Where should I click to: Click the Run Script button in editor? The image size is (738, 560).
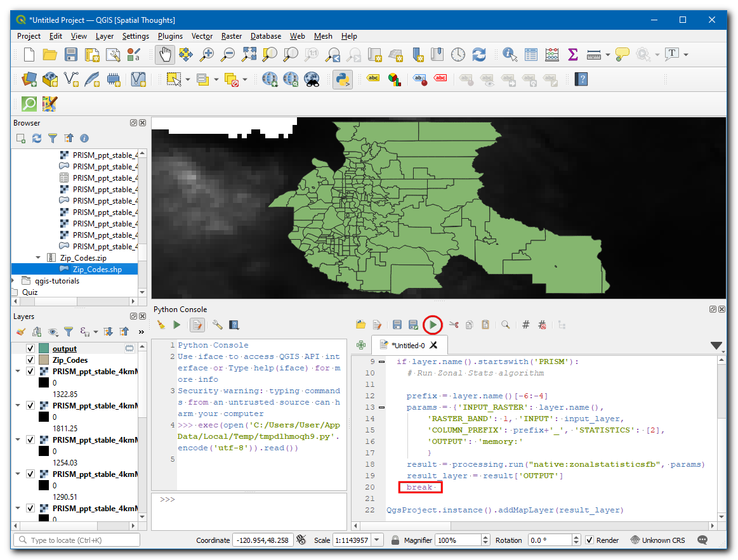(x=432, y=325)
